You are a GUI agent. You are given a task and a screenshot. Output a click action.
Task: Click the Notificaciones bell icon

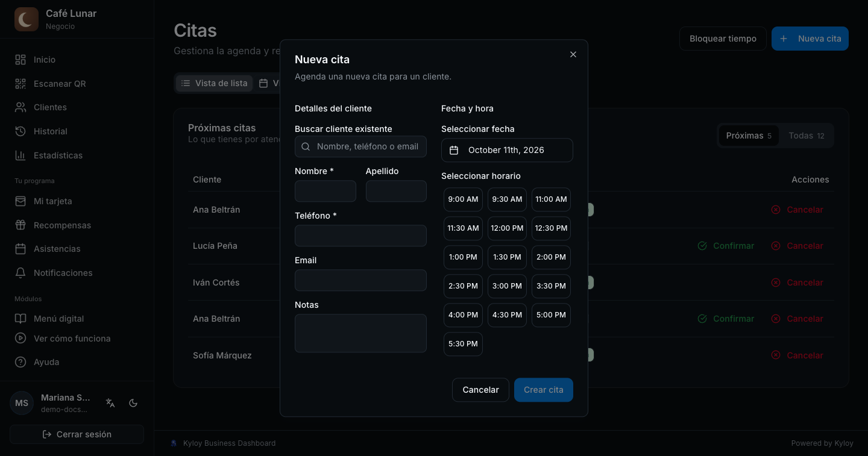coord(20,273)
